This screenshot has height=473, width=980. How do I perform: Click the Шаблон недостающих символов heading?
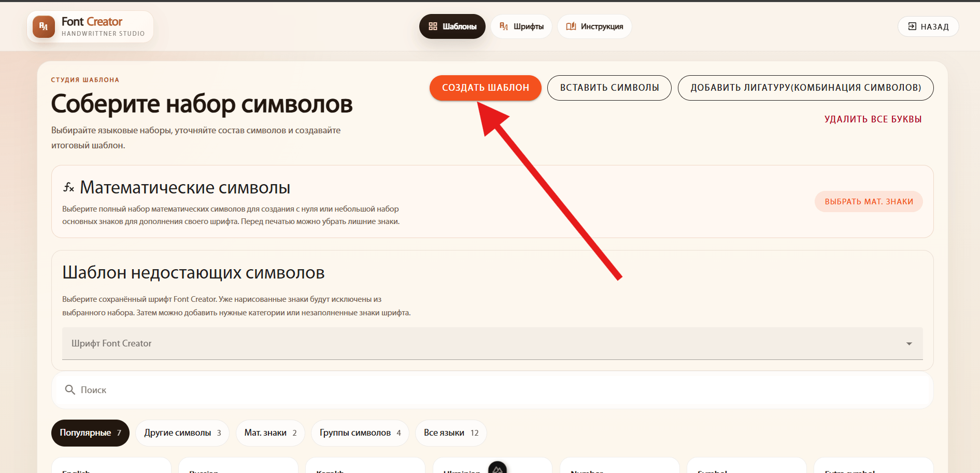click(193, 273)
